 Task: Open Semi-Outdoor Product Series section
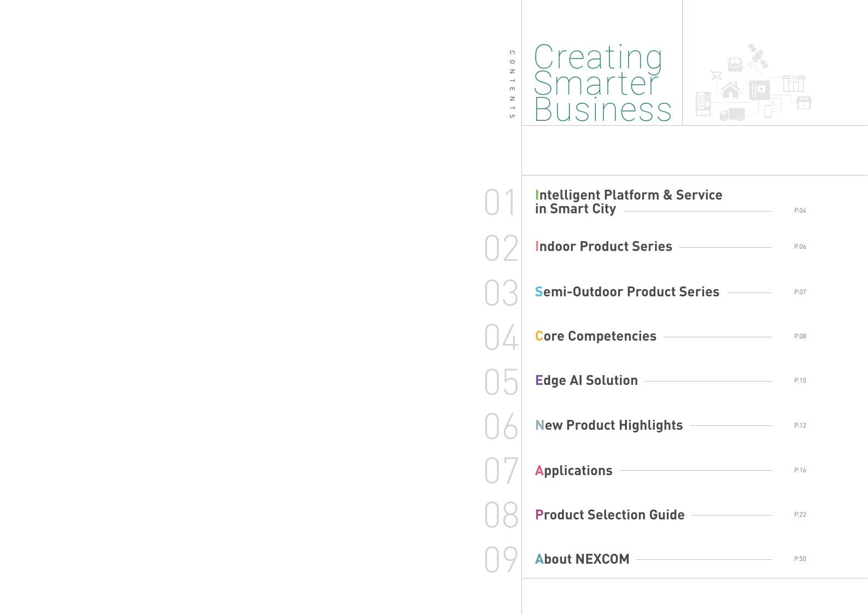pyautogui.click(x=627, y=292)
